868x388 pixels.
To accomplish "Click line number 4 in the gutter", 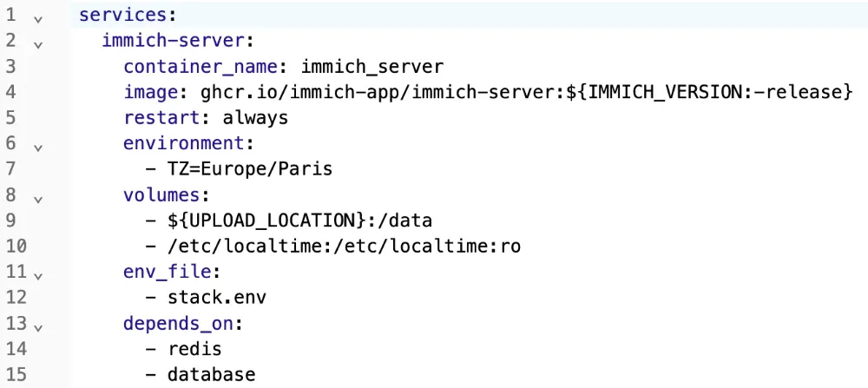I will (x=11, y=92).
